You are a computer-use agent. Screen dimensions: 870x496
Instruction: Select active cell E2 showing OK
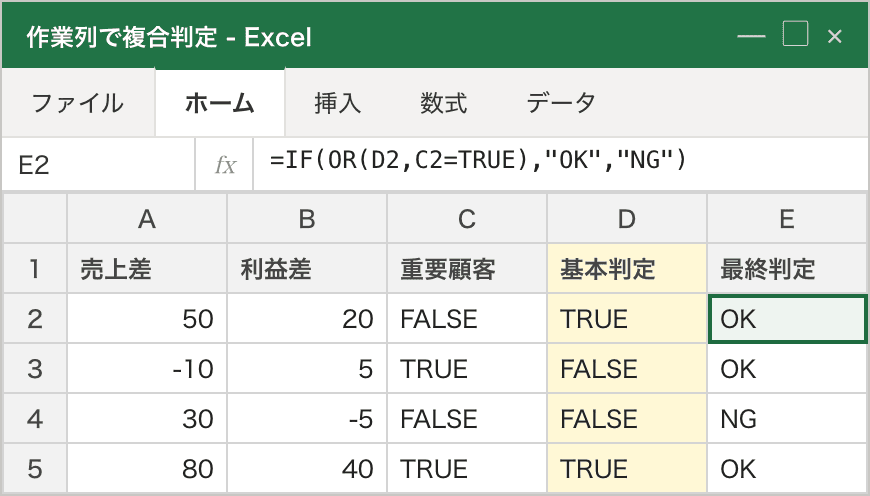787,318
